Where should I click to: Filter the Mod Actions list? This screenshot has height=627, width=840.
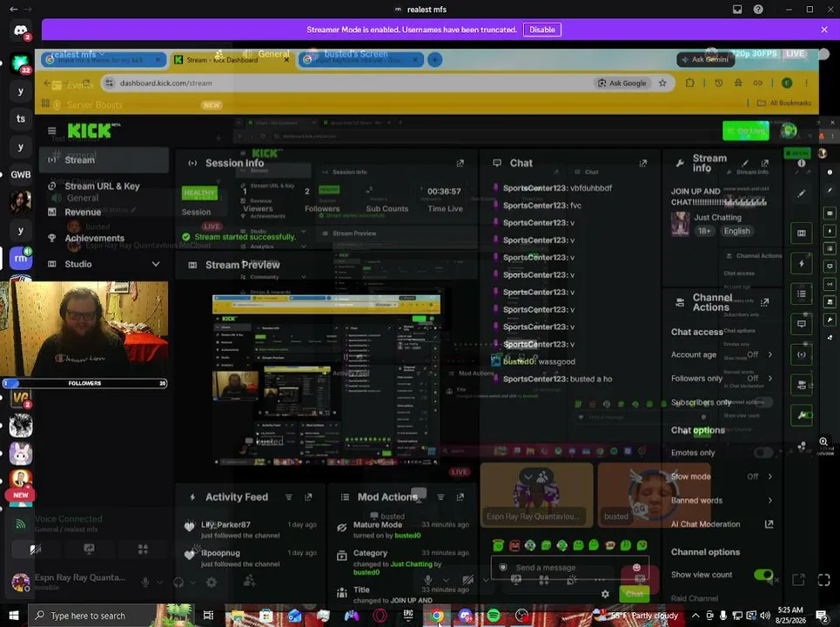coord(440,497)
